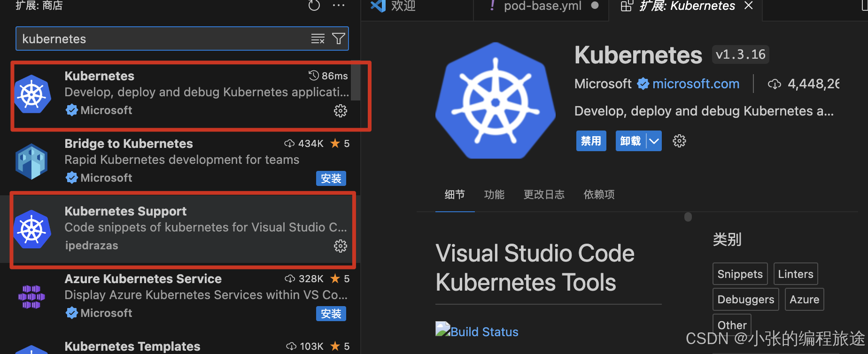The width and height of the screenshot is (868, 354).
Task: Select the Linters category tag
Action: click(x=796, y=274)
